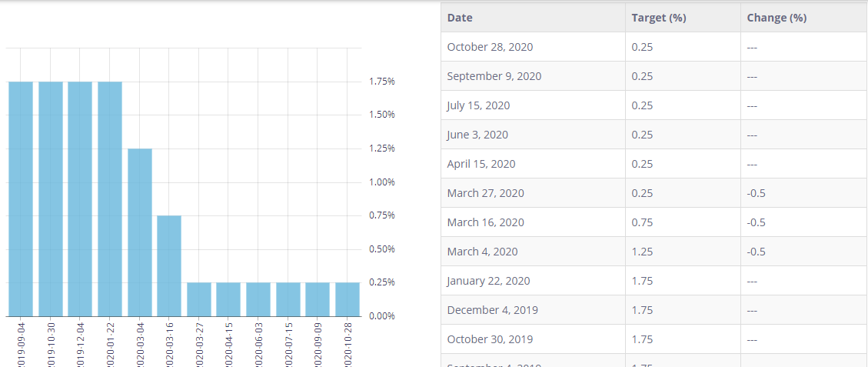Click the January 22, 2020 date cell
Image resolution: width=868 pixels, height=367 pixels.
[x=488, y=281]
